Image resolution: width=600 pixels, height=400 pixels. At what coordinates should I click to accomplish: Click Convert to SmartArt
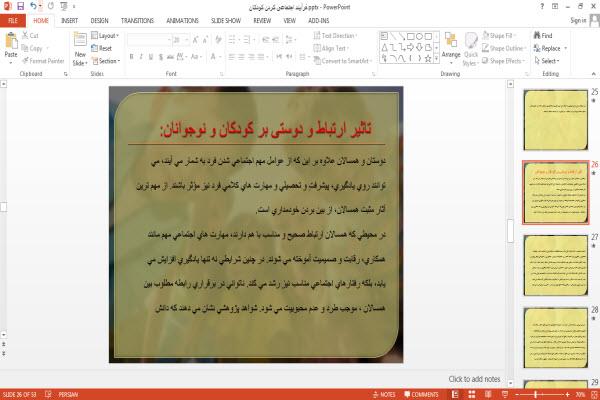coord(342,61)
